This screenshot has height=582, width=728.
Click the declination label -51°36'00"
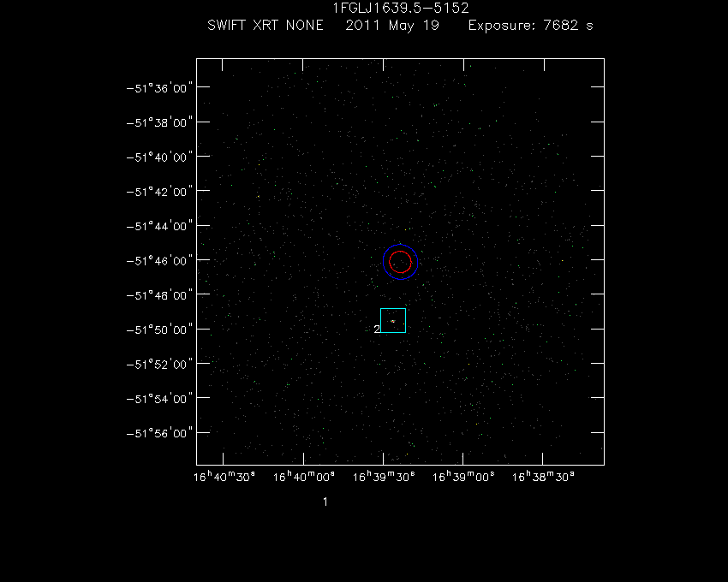[159, 88]
